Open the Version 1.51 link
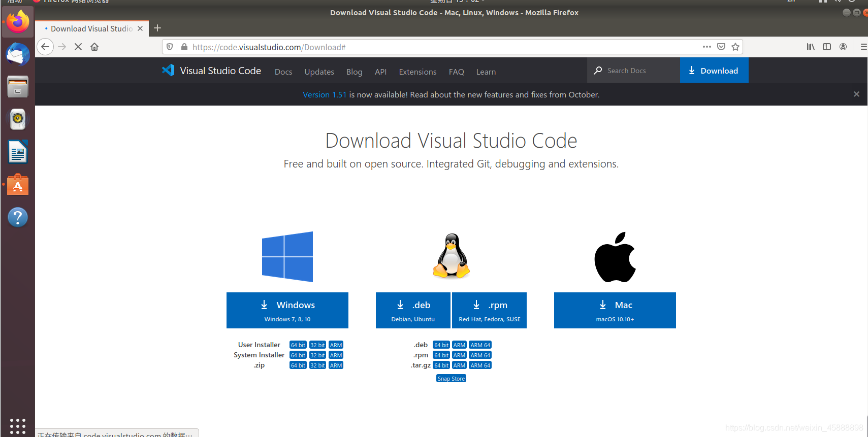Viewport: 868px width, 437px height. point(325,94)
